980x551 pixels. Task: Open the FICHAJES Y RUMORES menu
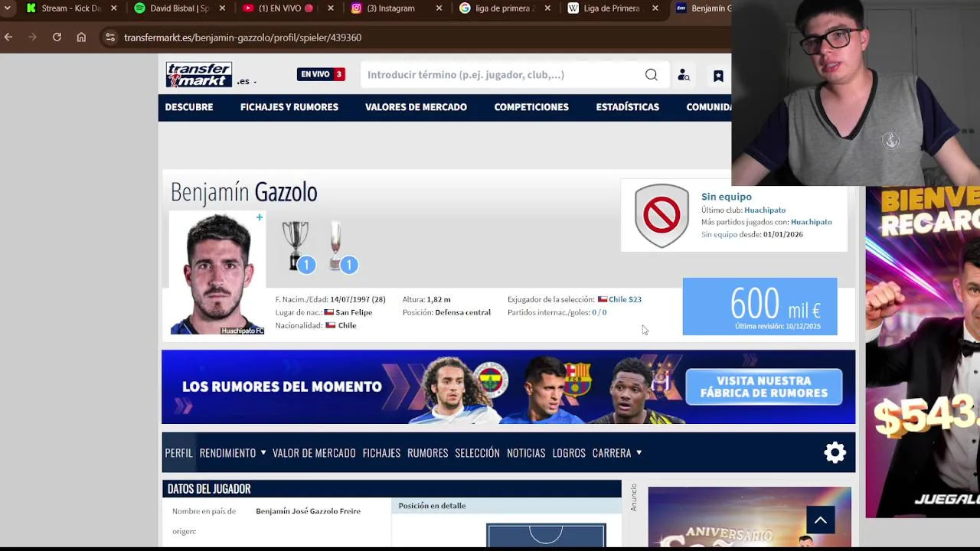point(289,107)
